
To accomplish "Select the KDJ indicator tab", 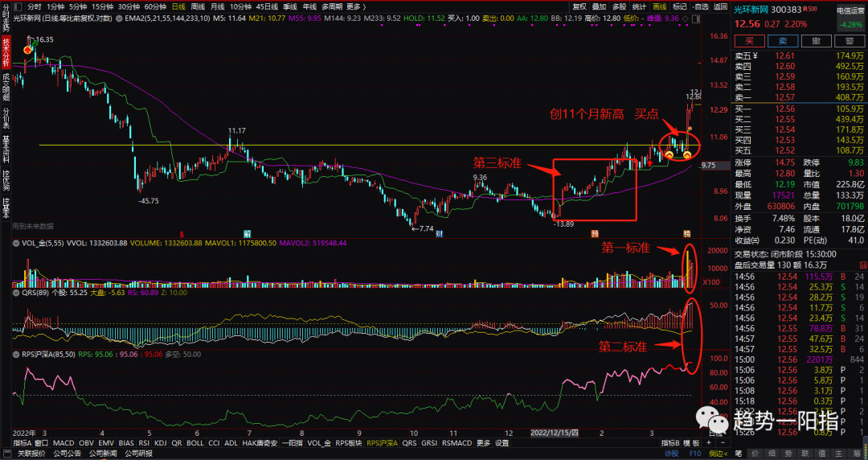I will [161, 443].
